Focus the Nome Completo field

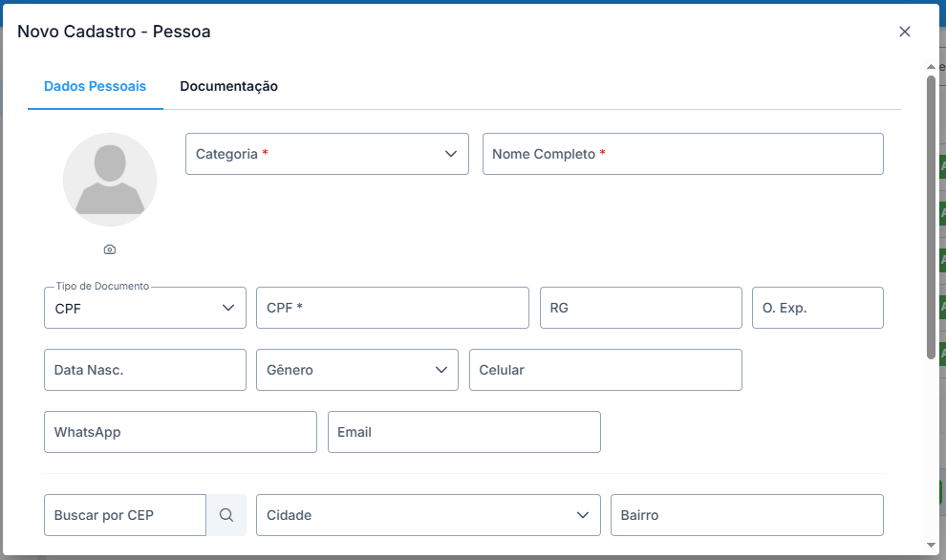click(682, 154)
